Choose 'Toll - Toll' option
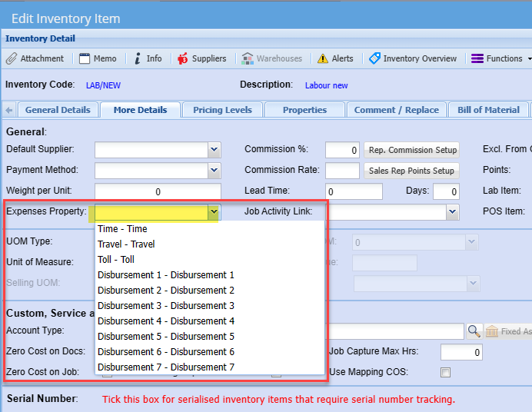Image resolution: width=532 pixels, height=412 pixels. click(210, 260)
